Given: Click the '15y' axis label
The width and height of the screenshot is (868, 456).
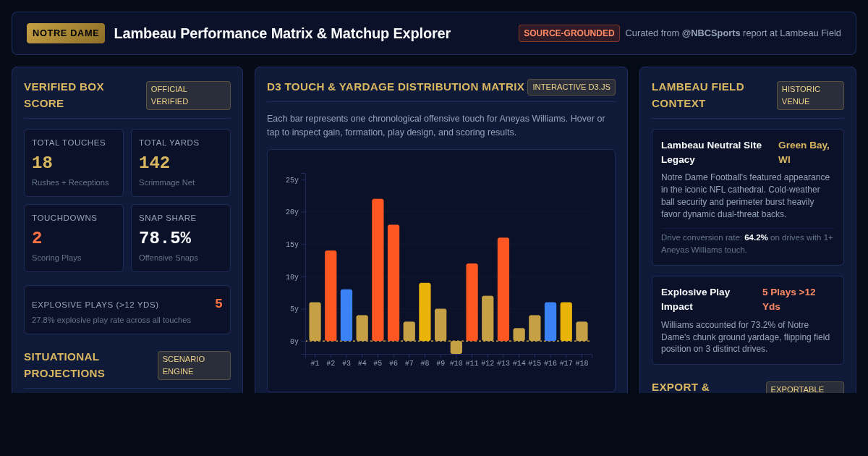Looking at the screenshot, I should [292, 245].
